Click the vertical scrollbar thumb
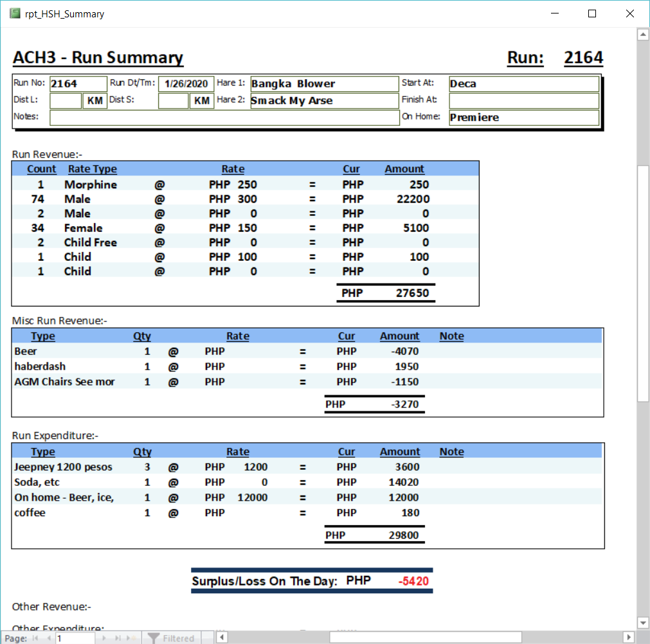650x644 pixels. point(642,283)
